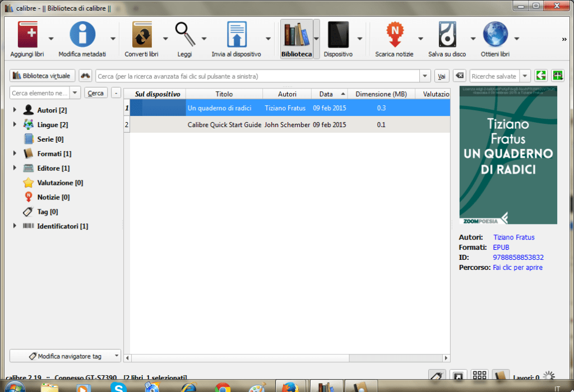
Task: Click the Tiziano Fratus author link
Action: tap(513, 237)
